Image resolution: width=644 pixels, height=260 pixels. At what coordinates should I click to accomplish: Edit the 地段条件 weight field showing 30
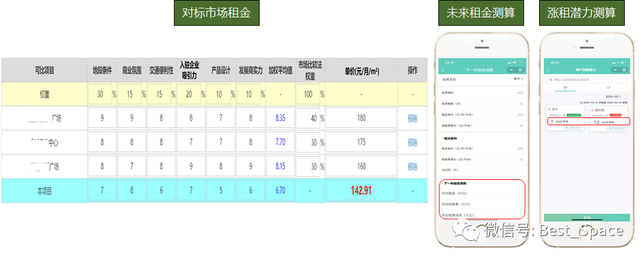(x=100, y=94)
